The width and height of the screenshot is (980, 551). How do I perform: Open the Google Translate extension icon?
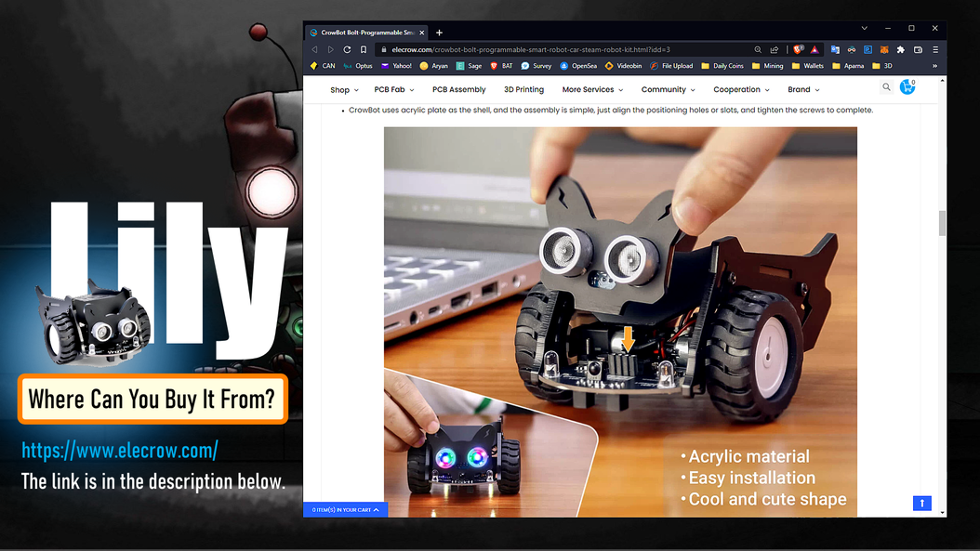pyautogui.click(x=835, y=49)
